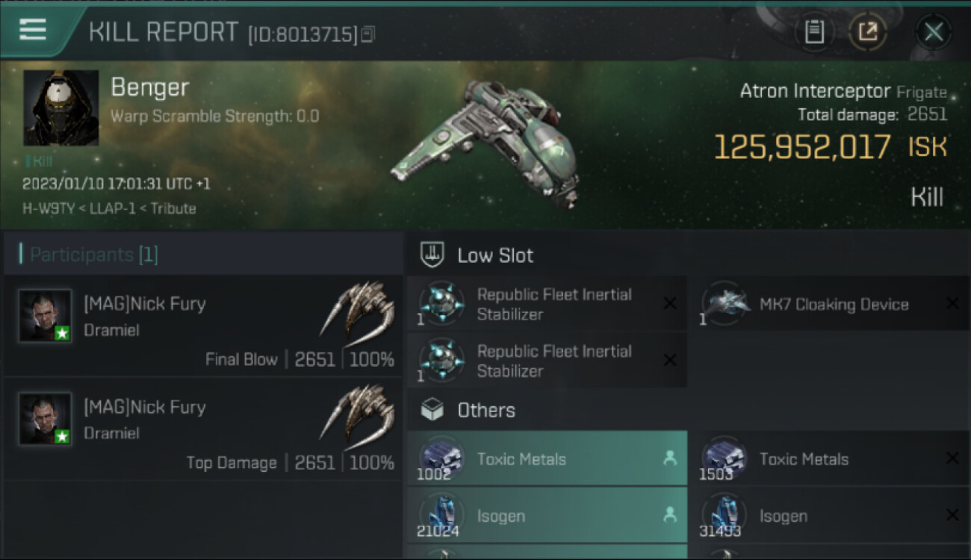The width and height of the screenshot is (971, 560).
Task: Select first Republic Fleet Inertial Stabilizer
Action: point(547,304)
